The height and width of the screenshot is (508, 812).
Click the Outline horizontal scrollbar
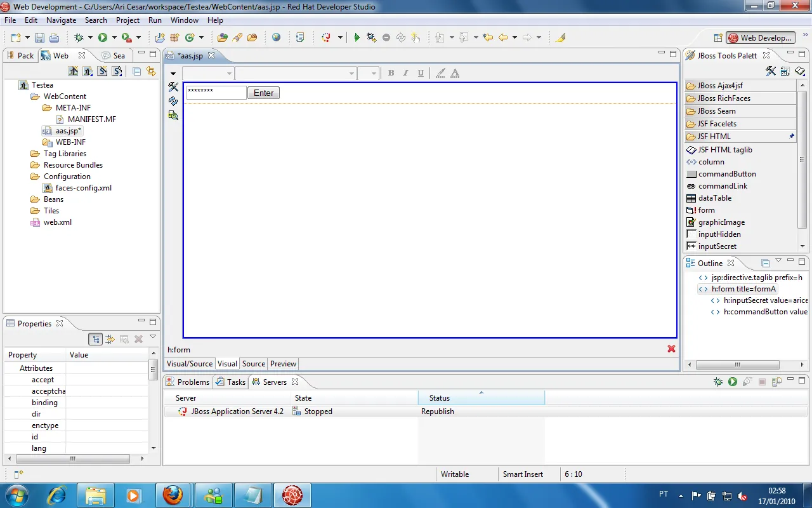point(738,365)
